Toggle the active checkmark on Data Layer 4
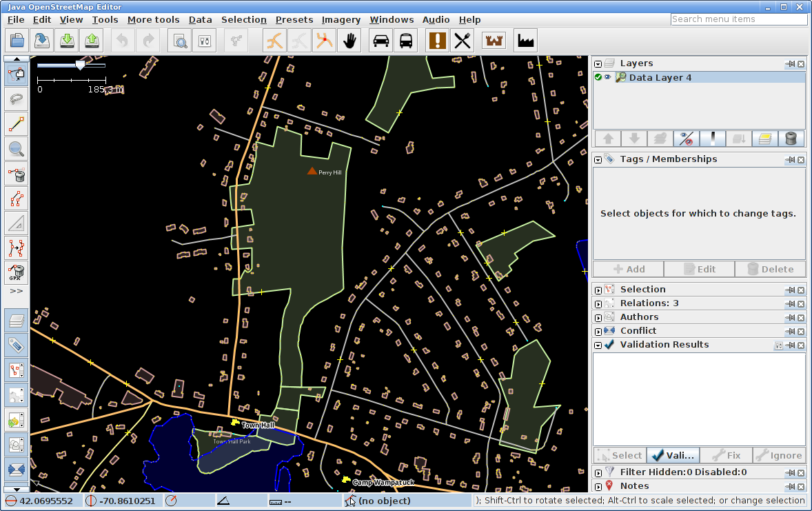The image size is (812, 511). [598, 78]
